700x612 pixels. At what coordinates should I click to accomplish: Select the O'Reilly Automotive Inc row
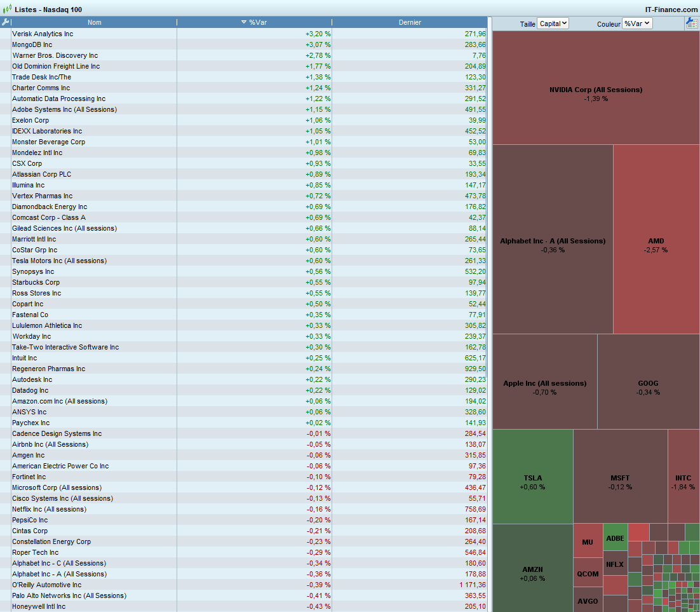(243, 585)
